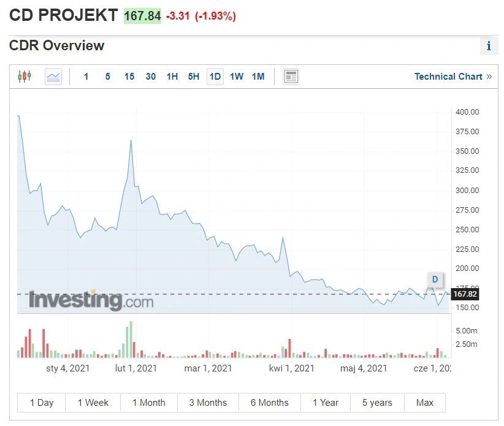Select the 3 Months range tab
This screenshot has height=426, width=504.
pos(208,403)
